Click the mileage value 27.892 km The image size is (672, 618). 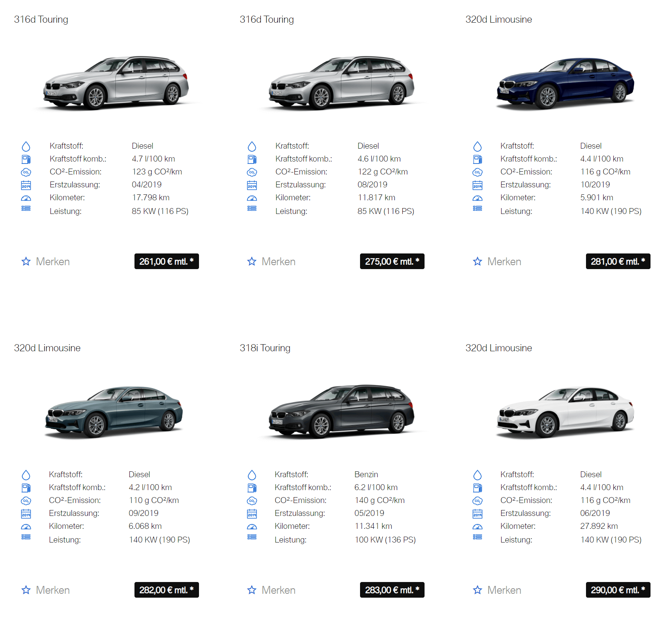pos(599,526)
